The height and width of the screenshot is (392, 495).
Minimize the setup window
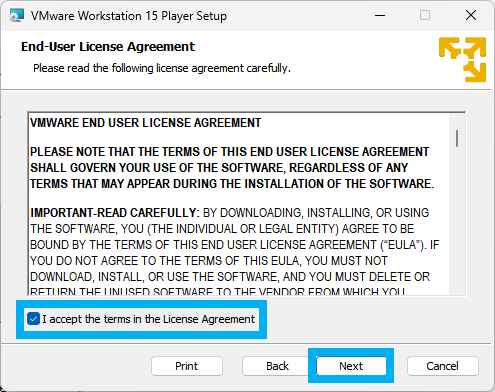[x=380, y=15]
